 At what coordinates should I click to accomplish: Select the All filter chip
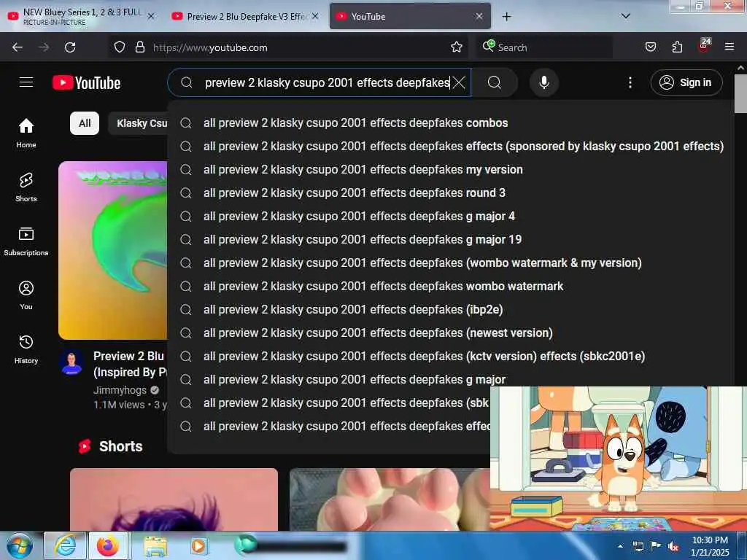click(85, 123)
